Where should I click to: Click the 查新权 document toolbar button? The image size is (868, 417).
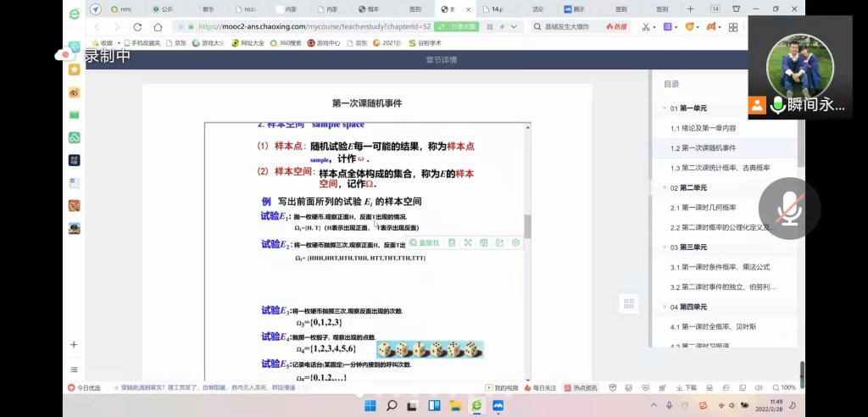426,242
